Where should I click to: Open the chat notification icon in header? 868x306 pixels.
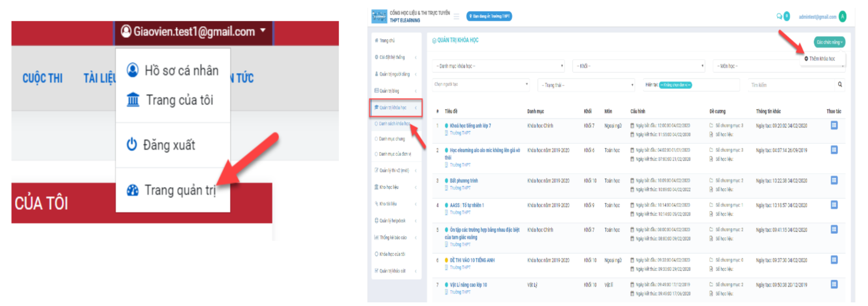point(779,16)
